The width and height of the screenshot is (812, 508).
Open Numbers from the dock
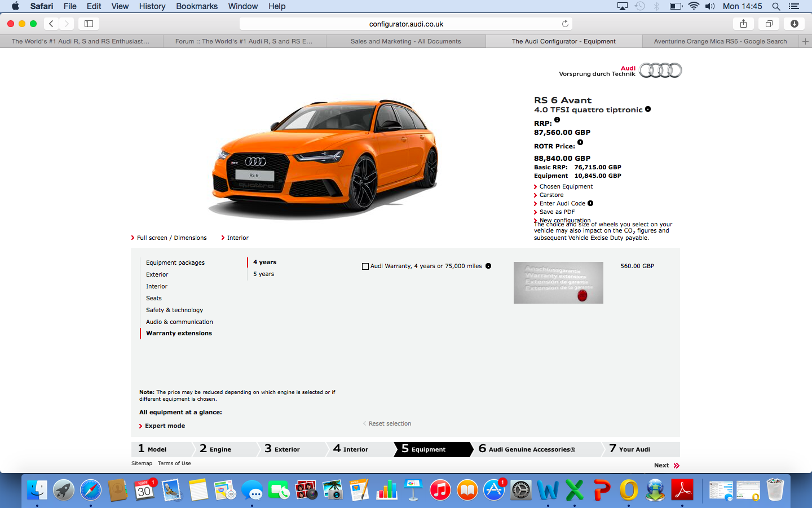[387, 490]
